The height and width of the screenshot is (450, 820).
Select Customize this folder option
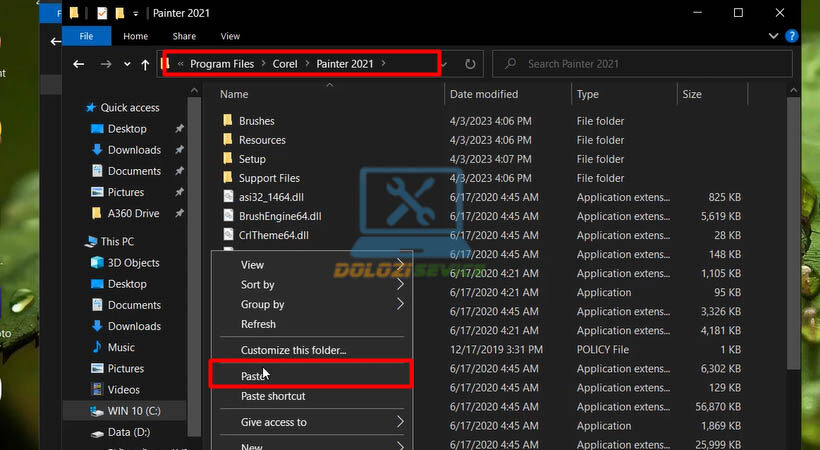click(293, 350)
